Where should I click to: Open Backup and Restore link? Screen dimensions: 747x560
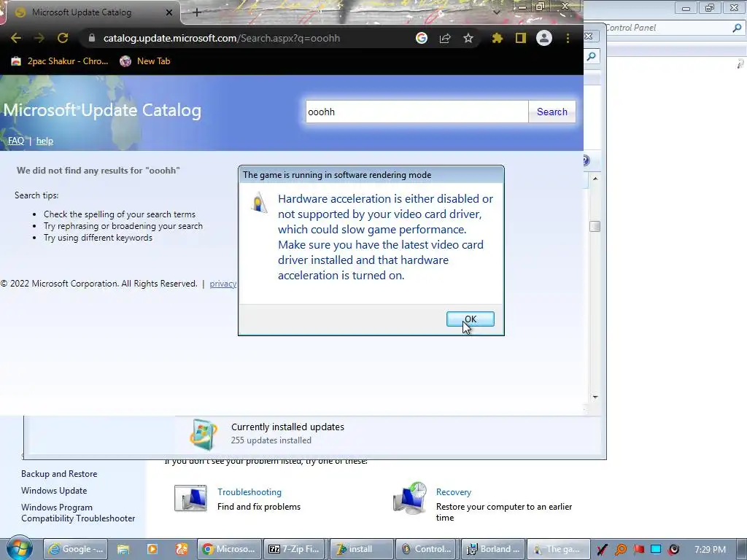click(x=59, y=474)
